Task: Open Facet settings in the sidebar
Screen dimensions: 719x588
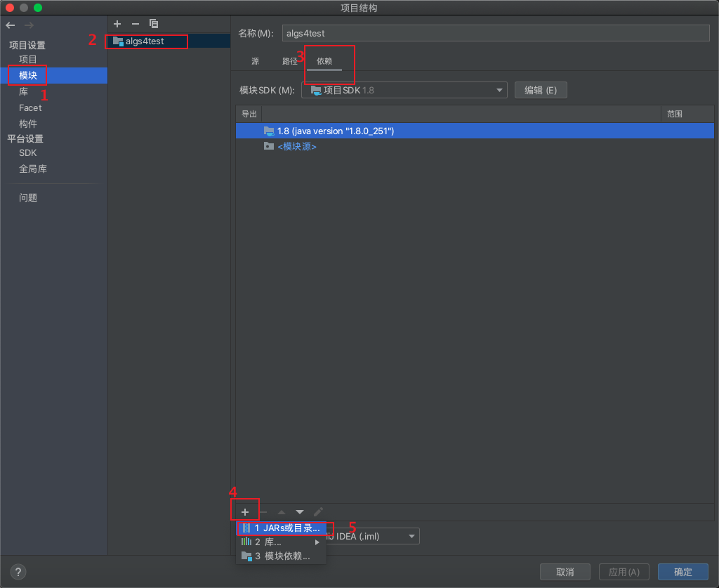Action: point(30,107)
